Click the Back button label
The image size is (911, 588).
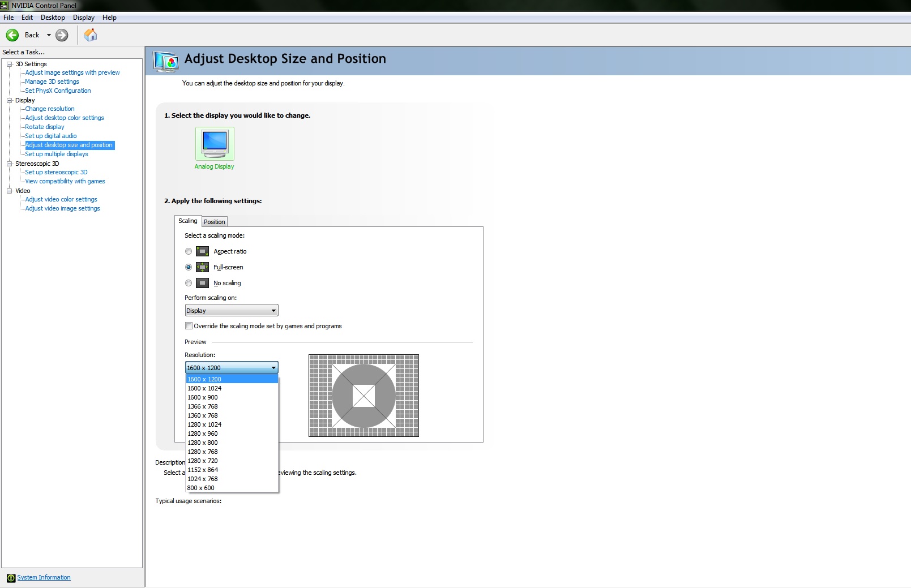(32, 35)
